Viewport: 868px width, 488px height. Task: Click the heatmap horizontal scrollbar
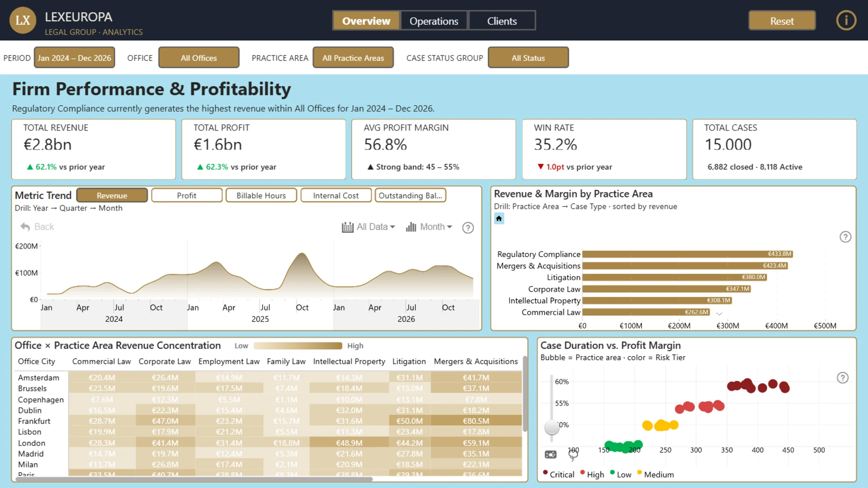point(194,479)
